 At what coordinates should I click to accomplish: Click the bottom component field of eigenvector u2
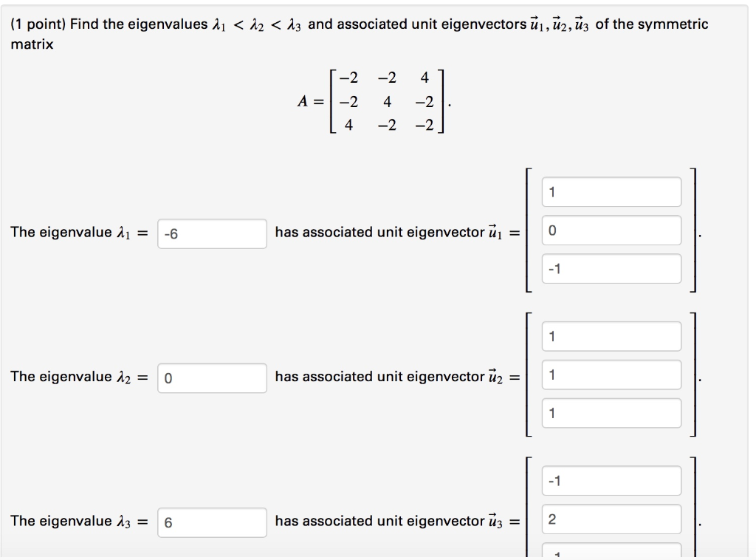tap(611, 413)
